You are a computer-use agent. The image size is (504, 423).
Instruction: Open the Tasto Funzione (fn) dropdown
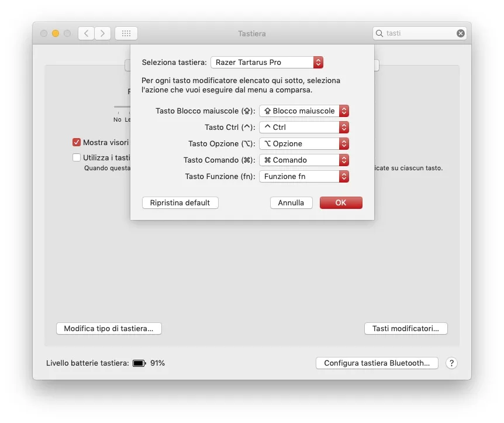[x=304, y=177]
